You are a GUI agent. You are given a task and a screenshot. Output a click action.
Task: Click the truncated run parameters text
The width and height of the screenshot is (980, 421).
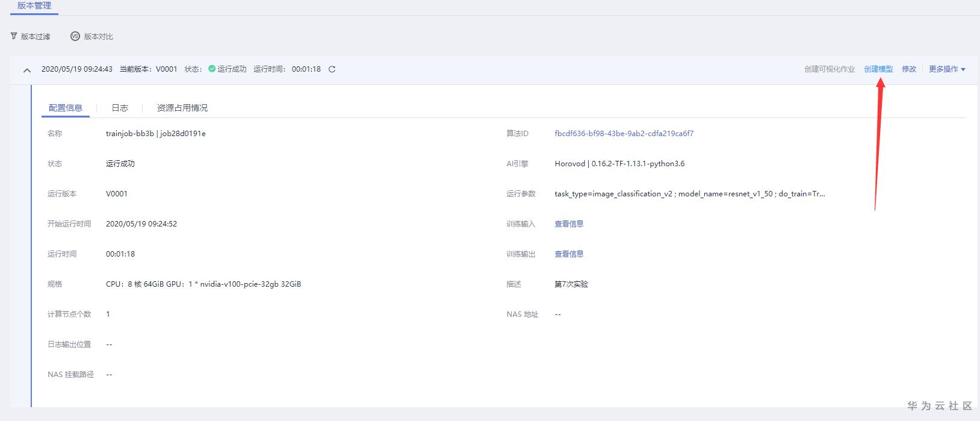coord(689,194)
